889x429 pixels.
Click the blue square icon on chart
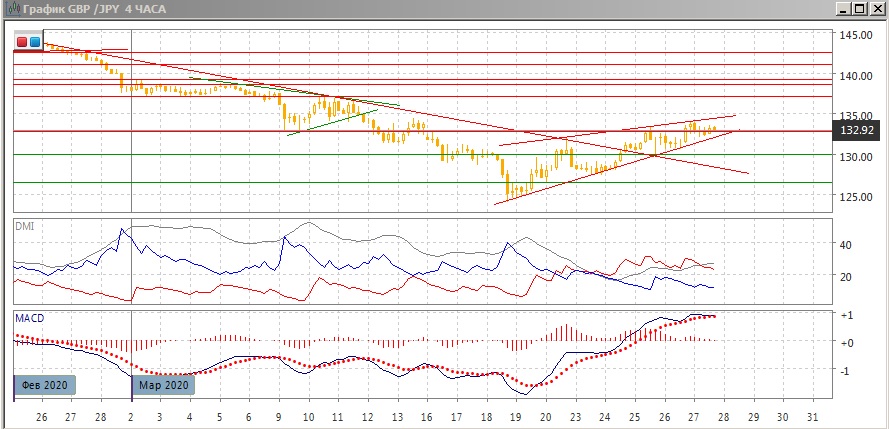tap(35, 42)
